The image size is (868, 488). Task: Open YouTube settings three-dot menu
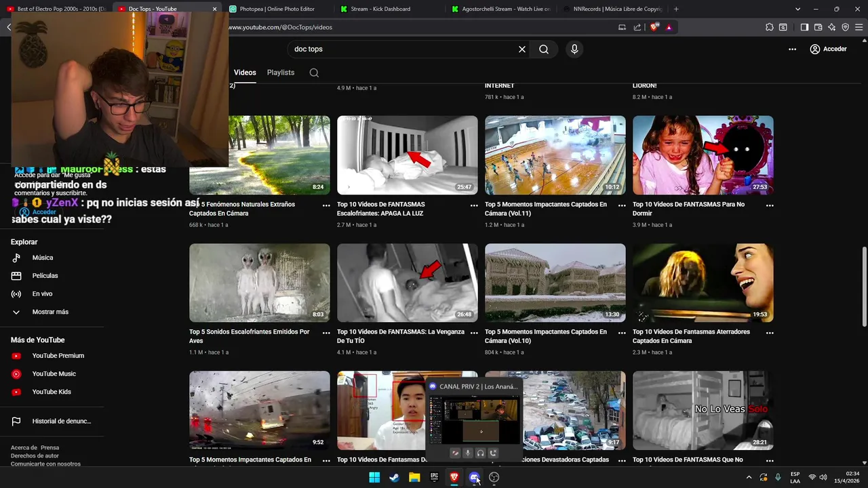[x=792, y=49]
